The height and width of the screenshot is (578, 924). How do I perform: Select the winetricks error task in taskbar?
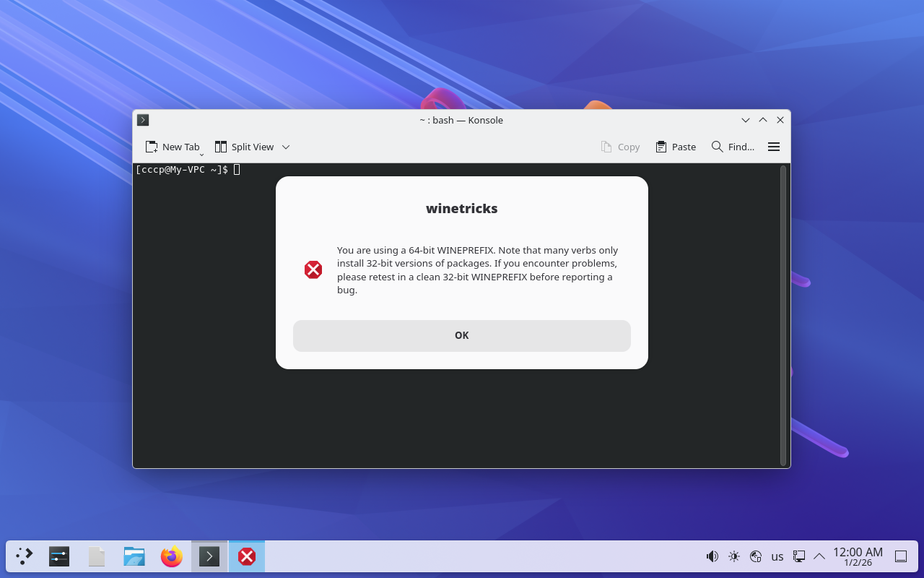pyautogui.click(x=247, y=556)
